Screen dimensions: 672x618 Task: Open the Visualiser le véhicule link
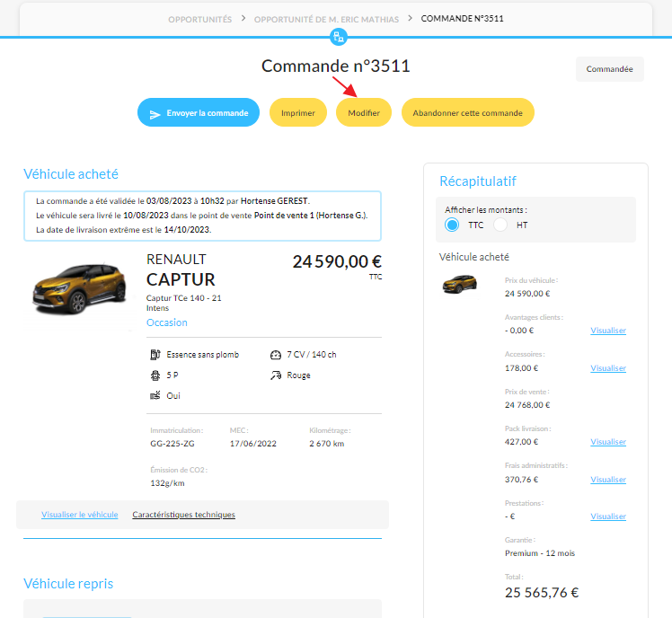80,515
